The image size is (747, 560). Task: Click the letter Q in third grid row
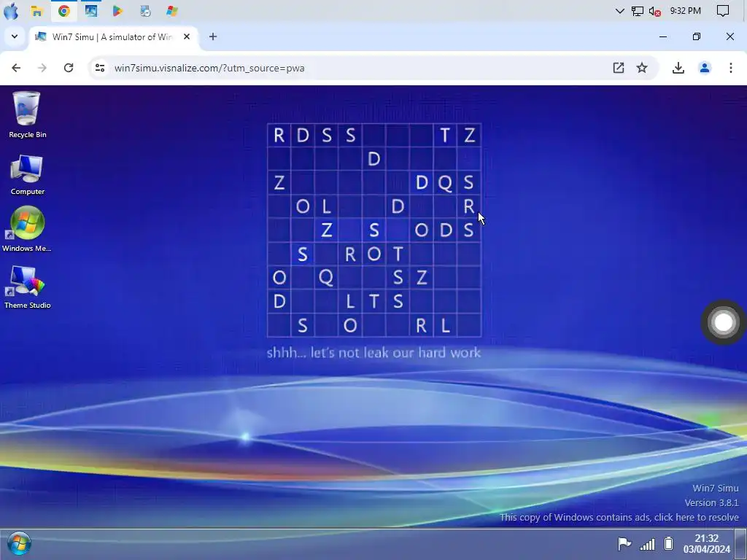(445, 183)
